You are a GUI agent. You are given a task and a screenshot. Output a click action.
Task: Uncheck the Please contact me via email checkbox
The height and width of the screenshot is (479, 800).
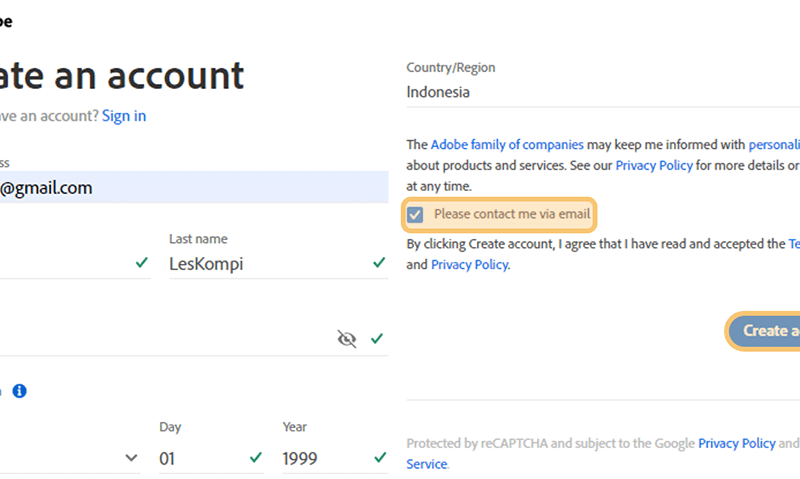[x=415, y=215]
